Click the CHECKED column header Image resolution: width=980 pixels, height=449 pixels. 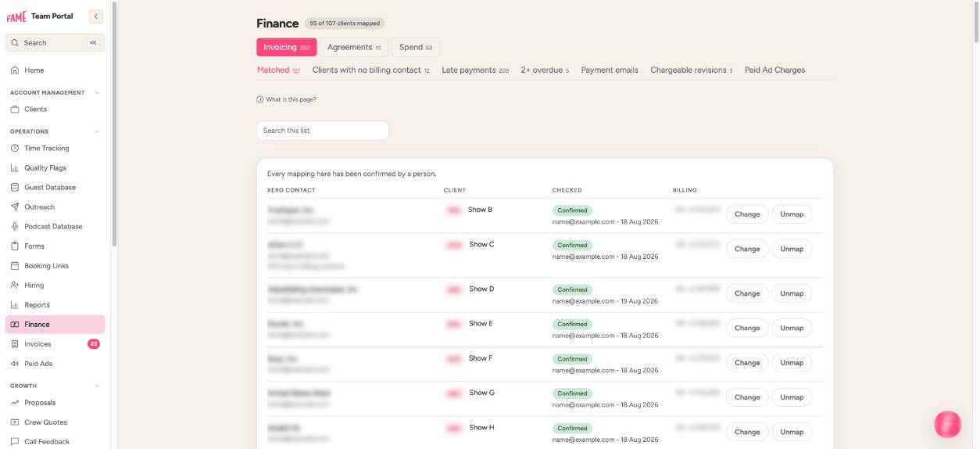pos(567,190)
